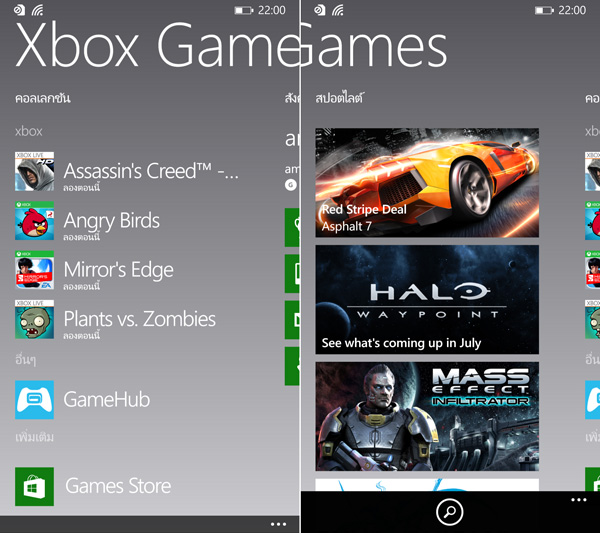Screen dimensions: 600x533
Task: Tap the Assassin's Creed game icon
Action: coord(34,172)
